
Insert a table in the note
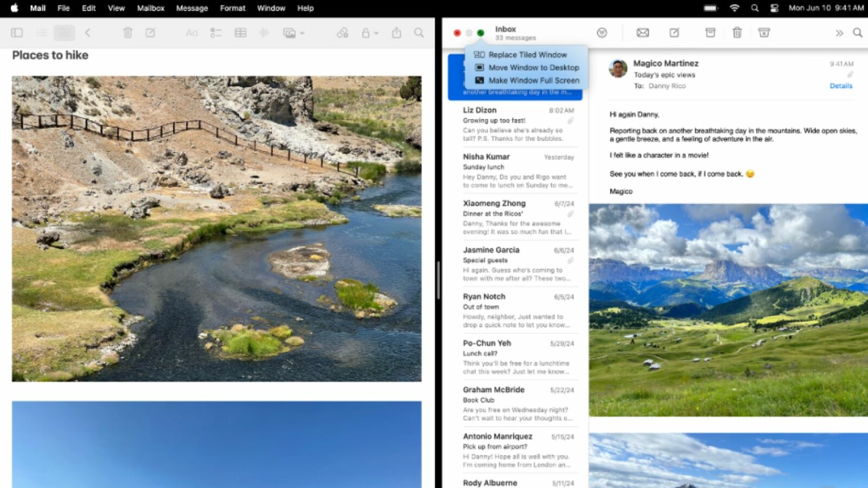click(240, 33)
